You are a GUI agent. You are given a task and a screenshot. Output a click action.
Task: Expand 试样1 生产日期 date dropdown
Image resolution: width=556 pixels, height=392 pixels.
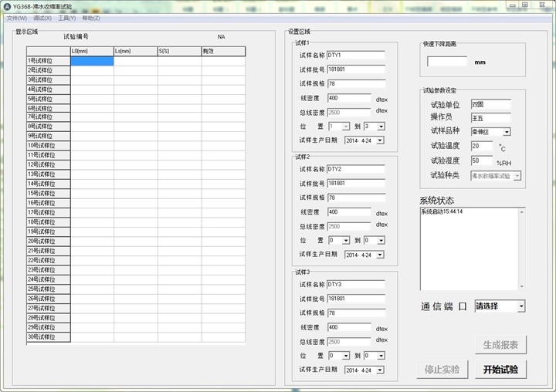click(380, 140)
